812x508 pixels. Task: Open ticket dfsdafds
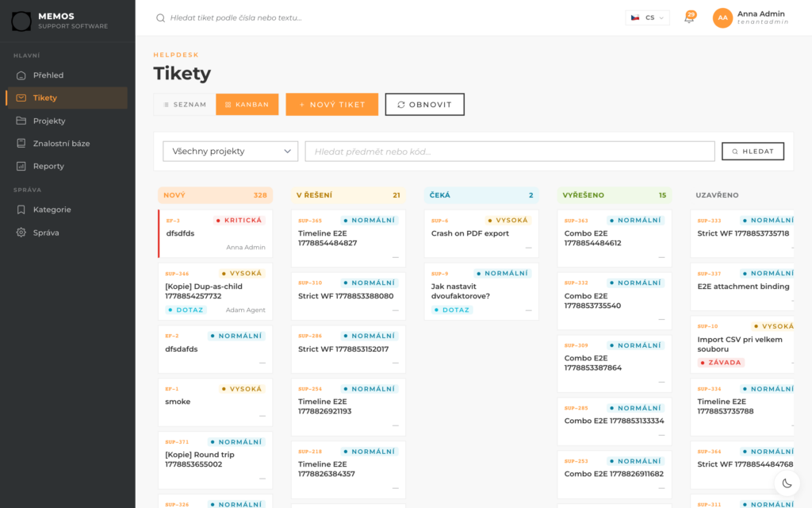215,349
